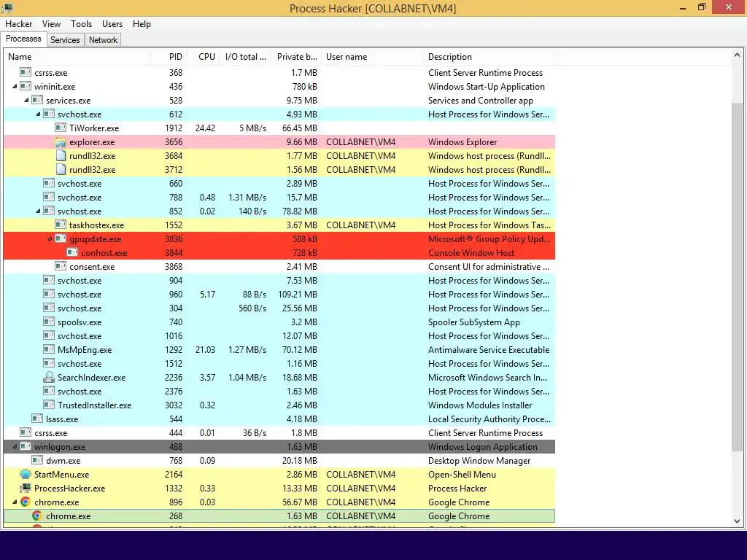747x560 pixels.
Task: Click the MsMpEng.exe process icon
Action: coord(49,349)
